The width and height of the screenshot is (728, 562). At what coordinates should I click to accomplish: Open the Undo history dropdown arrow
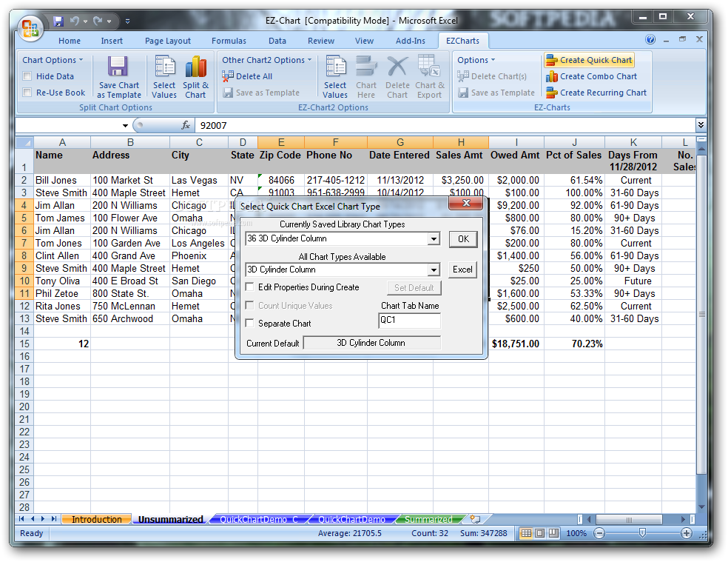[85, 21]
